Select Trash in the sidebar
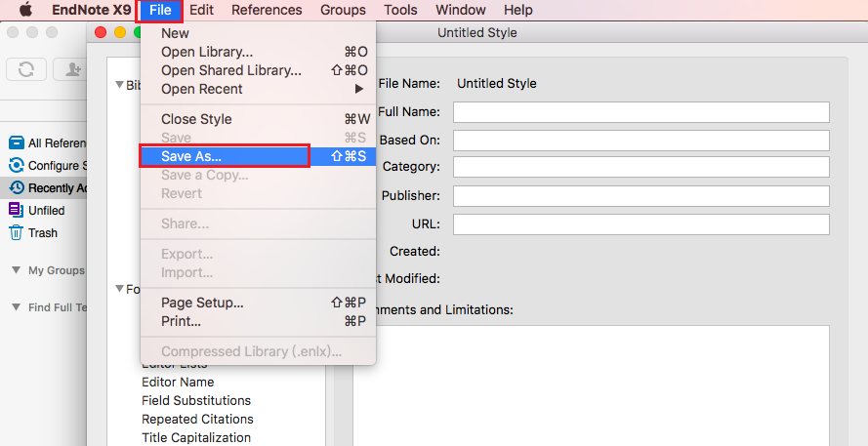The image size is (868, 446). pyautogui.click(x=43, y=233)
